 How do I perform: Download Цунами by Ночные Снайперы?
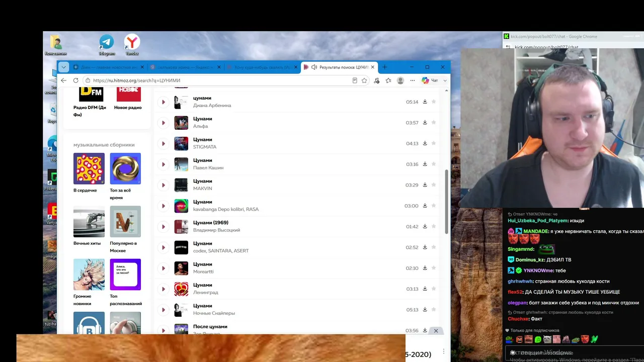pyautogui.click(x=425, y=309)
